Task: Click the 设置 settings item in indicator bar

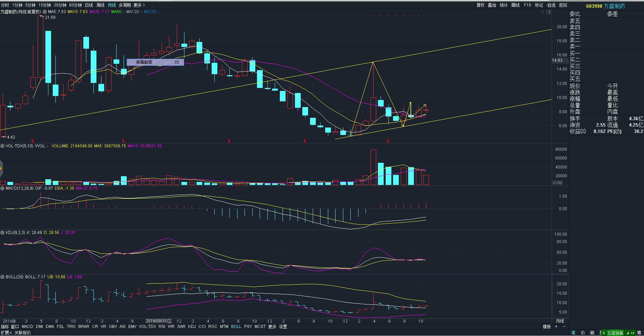Action: click(x=283, y=327)
